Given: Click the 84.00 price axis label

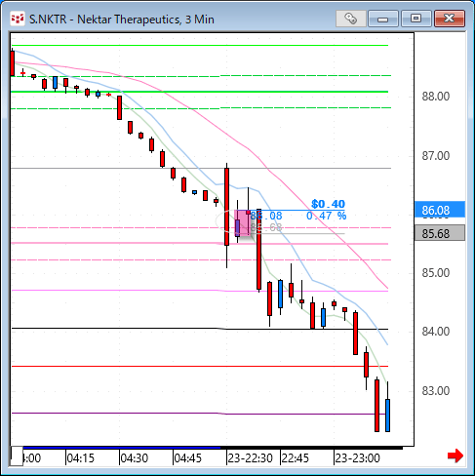Looking at the screenshot, I should pyautogui.click(x=436, y=332).
